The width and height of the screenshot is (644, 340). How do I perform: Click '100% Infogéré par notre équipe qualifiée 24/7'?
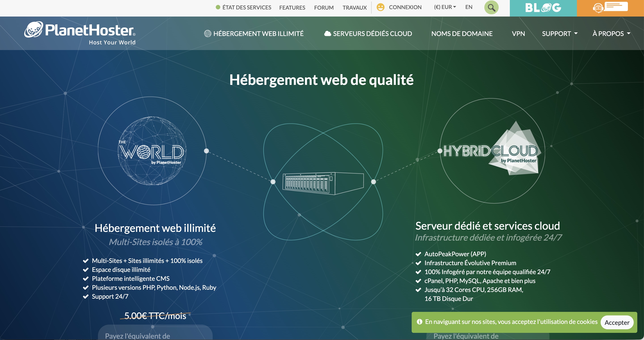pos(487,272)
